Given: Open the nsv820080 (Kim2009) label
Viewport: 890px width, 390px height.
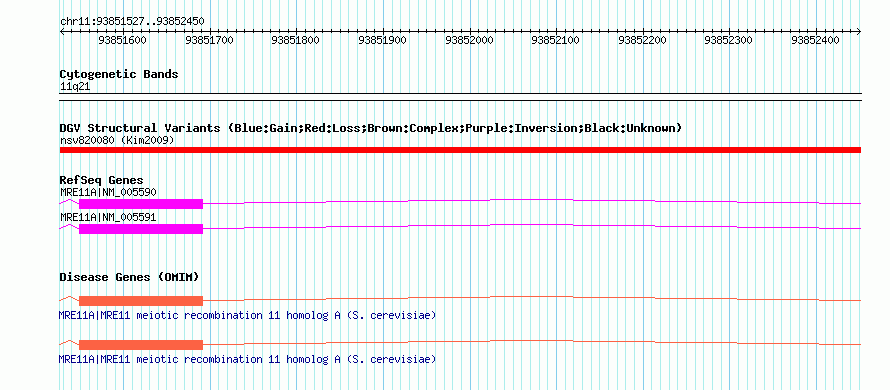Looking at the screenshot, I should pyautogui.click(x=117, y=139).
